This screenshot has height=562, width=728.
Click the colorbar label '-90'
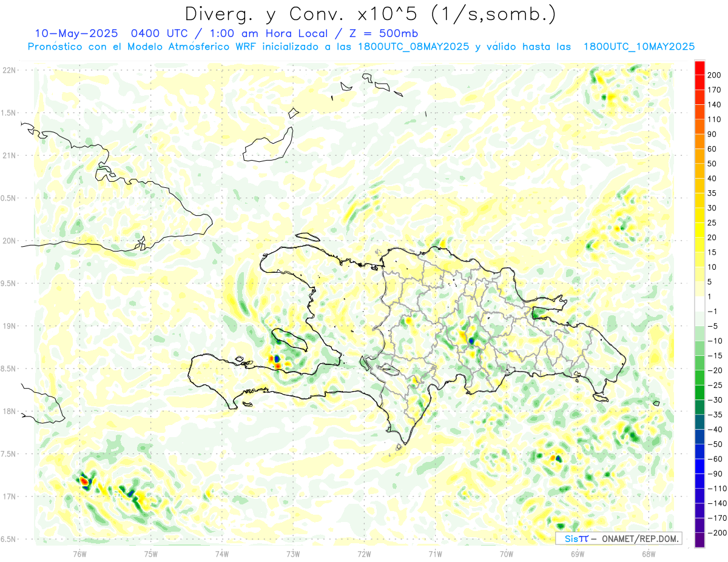pyautogui.click(x=715, y=474)
